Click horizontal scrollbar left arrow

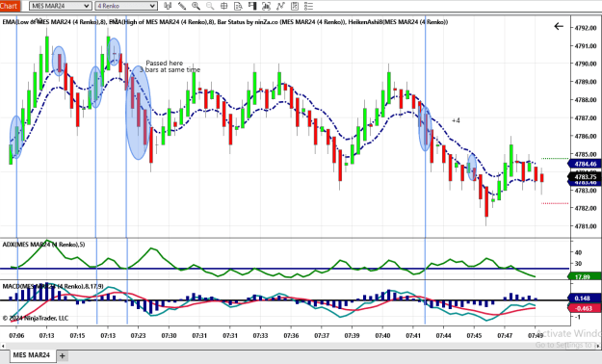(3, 346)
